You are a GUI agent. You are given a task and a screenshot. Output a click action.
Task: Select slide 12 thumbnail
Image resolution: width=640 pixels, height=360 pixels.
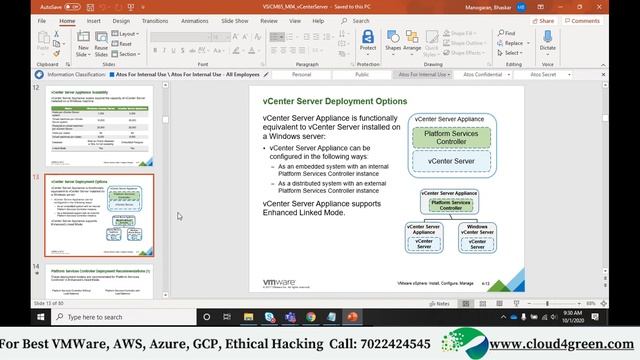point(99,126)
